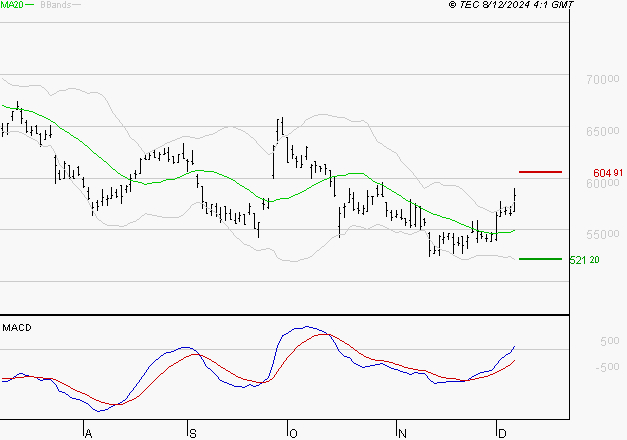Click the MA20 legend label

click(x=12, y=5)
